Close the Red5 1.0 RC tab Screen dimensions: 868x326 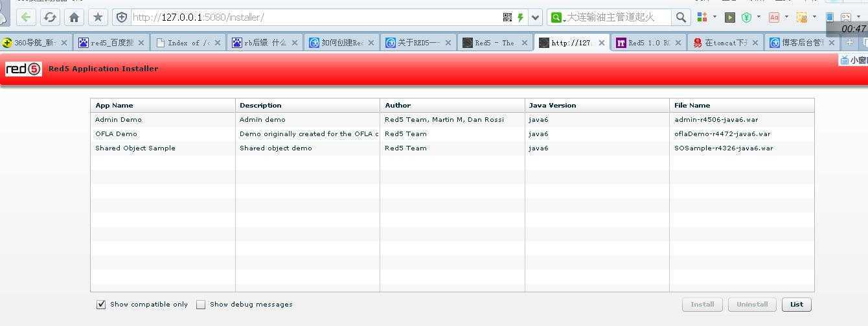(x=678, y=43)
